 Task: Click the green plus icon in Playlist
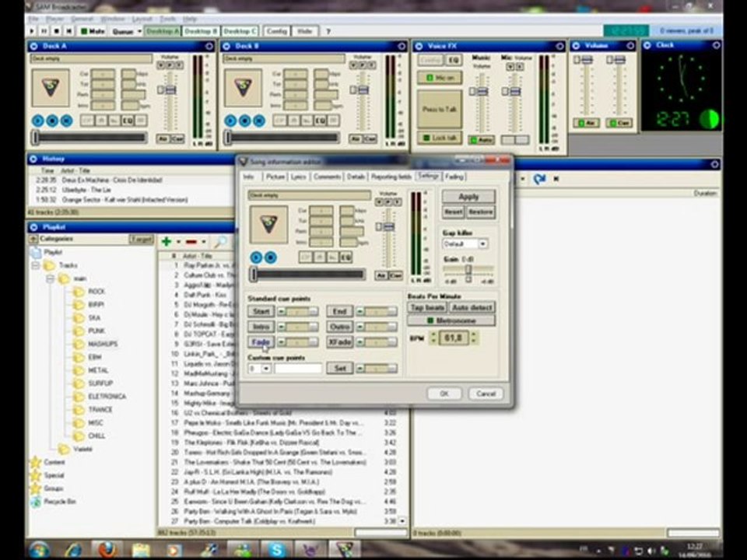pyautogui.click(x=166, y=242)
